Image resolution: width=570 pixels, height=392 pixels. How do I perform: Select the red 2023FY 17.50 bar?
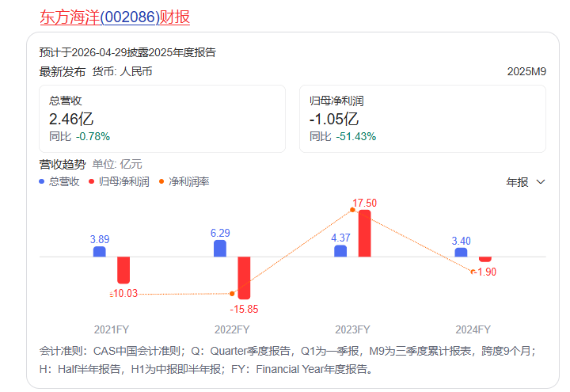tap(364, 234)
